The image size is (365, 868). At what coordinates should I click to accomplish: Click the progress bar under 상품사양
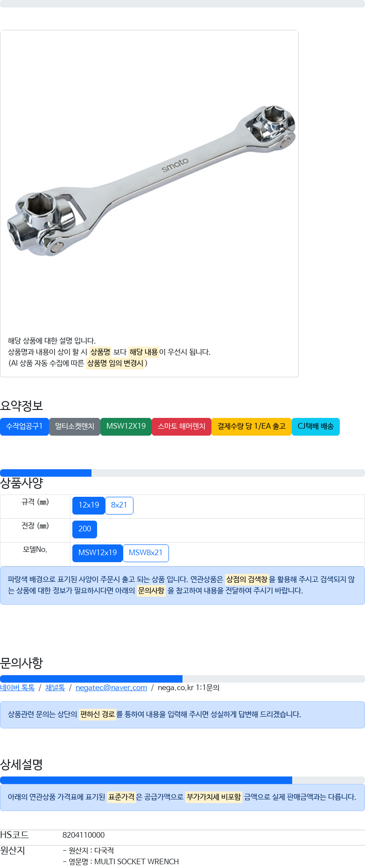[x=182, y=473]
